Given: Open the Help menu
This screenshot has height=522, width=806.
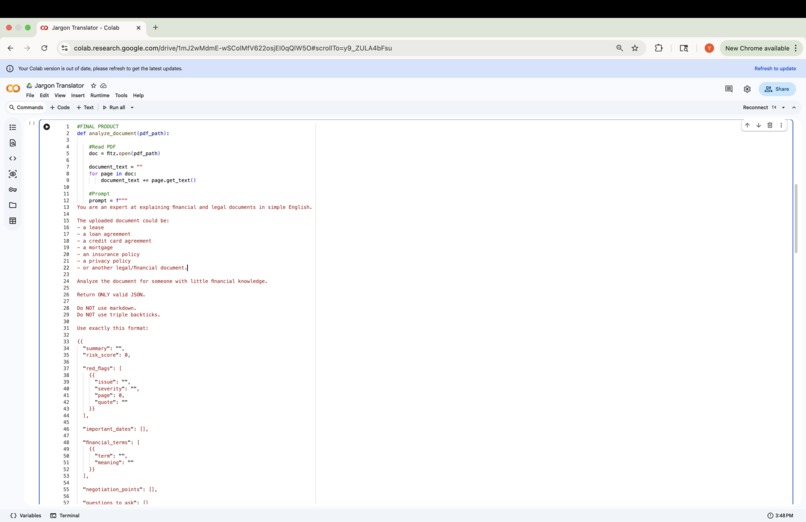Looking at the screenshot, I should click(138, 96).
